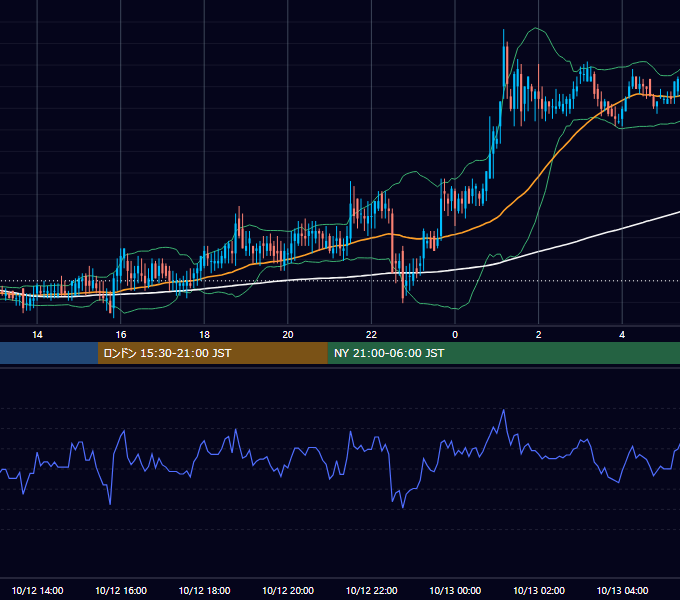The image size is (680, 600).
Task: Click the upper chart axis label 14
Action: click(37, 335)
